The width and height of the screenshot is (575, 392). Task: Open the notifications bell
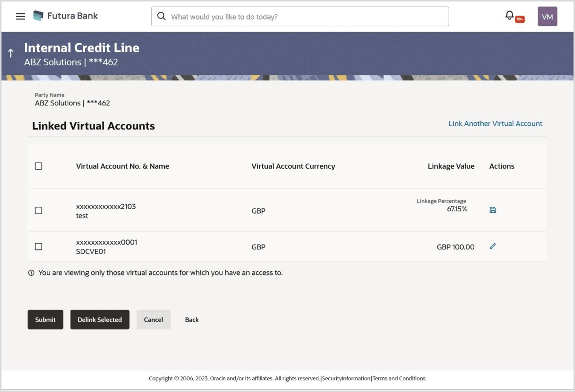509,15
